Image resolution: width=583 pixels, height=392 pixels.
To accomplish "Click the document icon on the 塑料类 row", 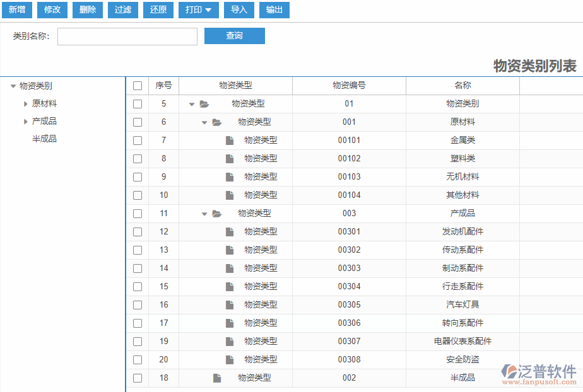I will pos(229,158).
